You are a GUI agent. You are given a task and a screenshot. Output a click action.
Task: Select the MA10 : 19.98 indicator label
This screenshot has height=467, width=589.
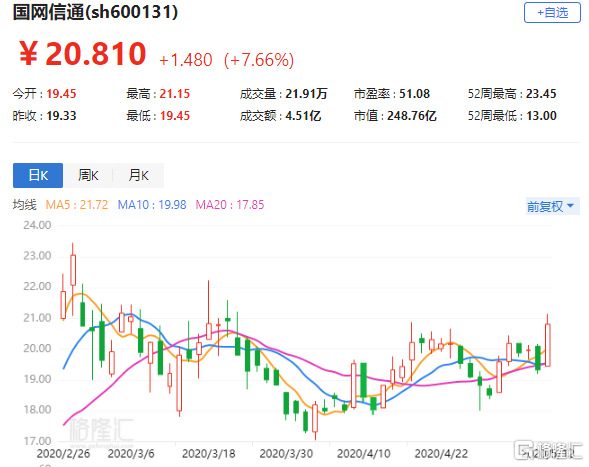152,205
